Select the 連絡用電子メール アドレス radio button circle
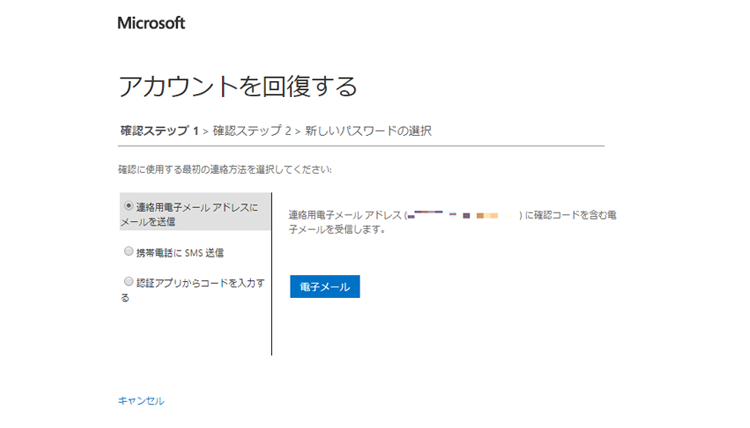Viewport: 750px width, 428px height. pyautogui.click(x=128, y=206)
